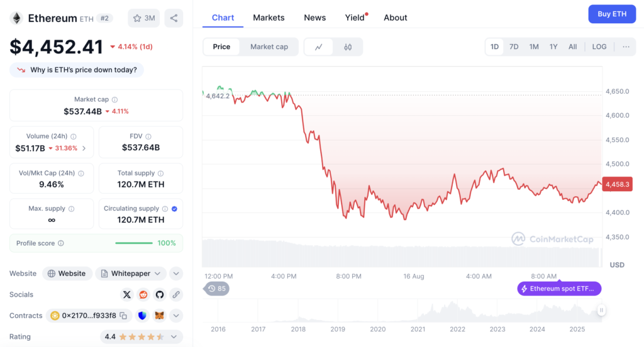The image size is (644, 347).
Task: Expand the Whitepaper dropdown
Action: click(160, 273)
